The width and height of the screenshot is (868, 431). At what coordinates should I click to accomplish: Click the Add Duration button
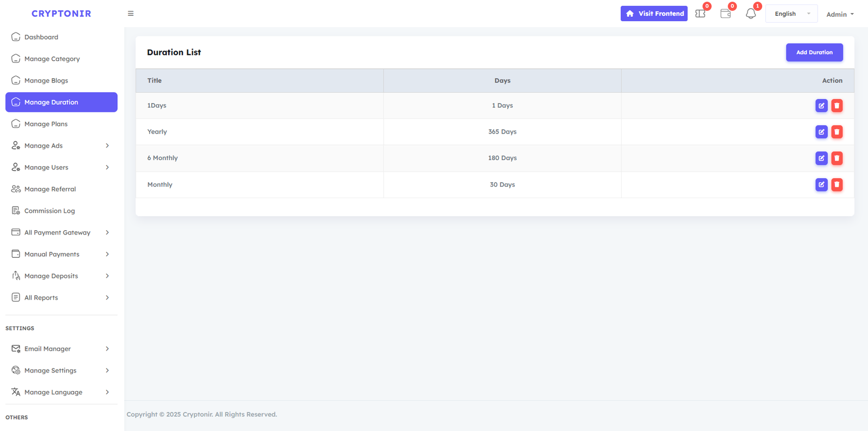click(814, 52)
